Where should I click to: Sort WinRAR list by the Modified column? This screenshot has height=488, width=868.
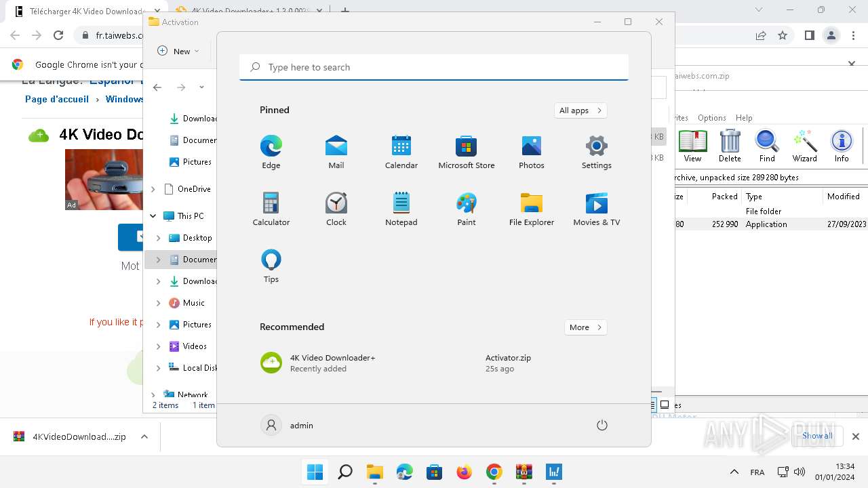click(844, 197)
